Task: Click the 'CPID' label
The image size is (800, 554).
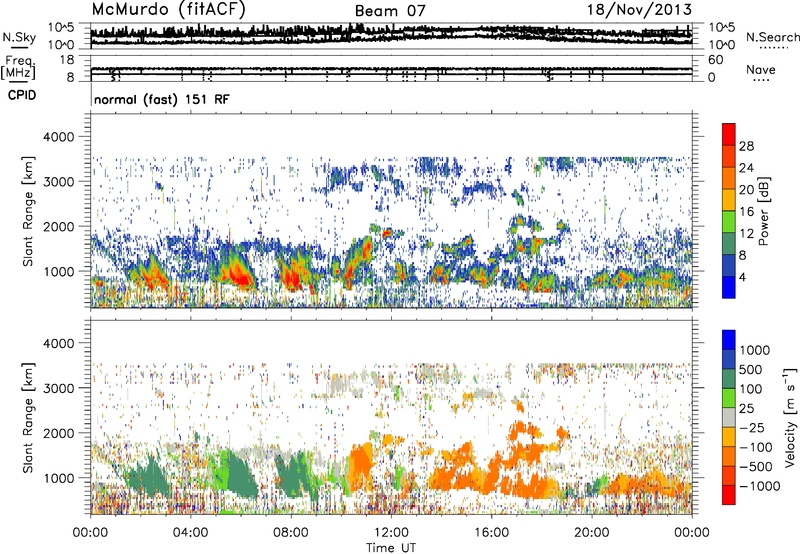Action: coord(22,95)
